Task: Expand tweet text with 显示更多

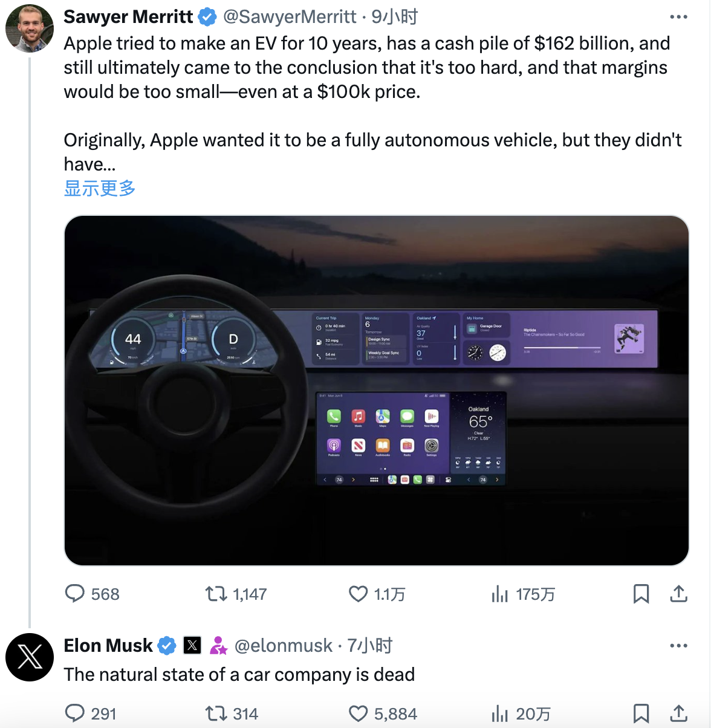Action: 100,189
